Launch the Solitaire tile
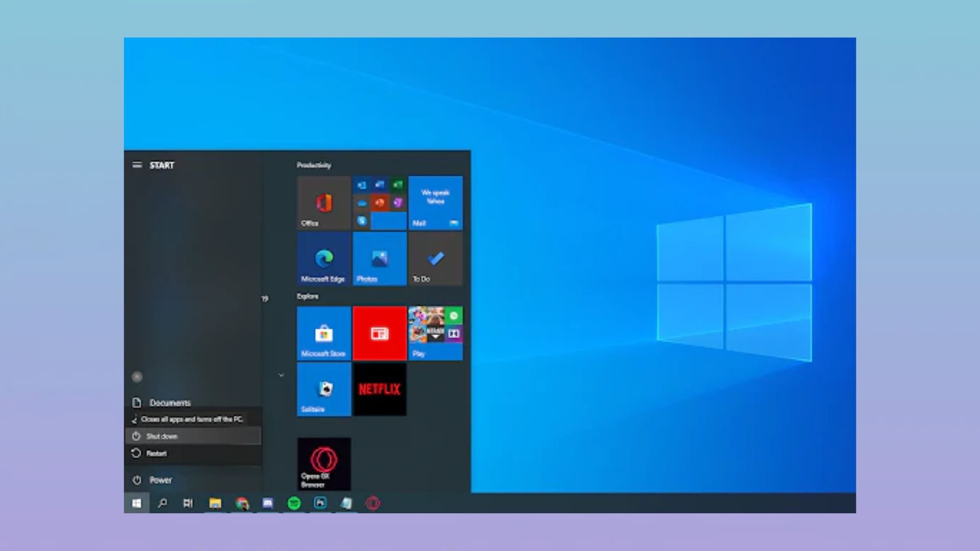The image size is (980, 551). (324, 389)
